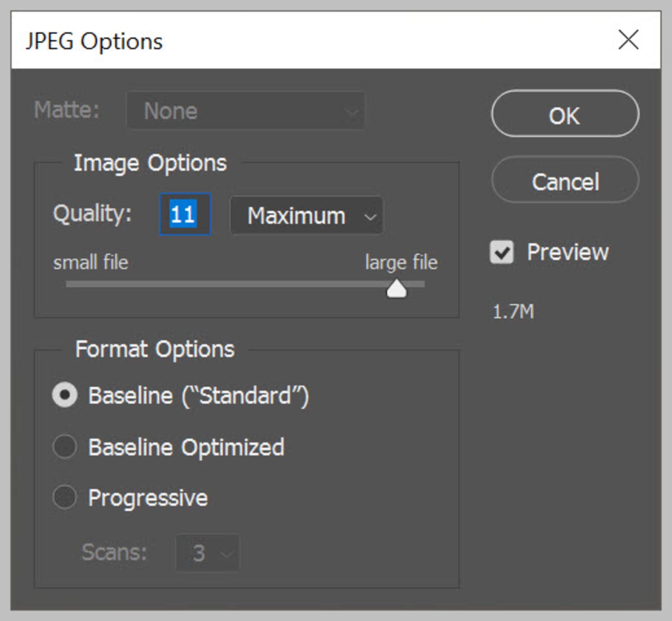Click the Quality value input field
Viewport: 672px width, 621px height.
(184, 214)
